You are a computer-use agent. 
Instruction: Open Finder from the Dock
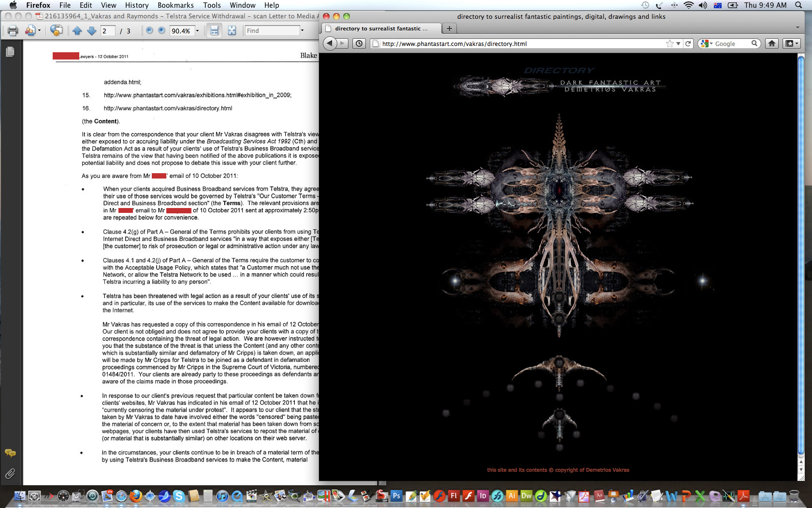[20, 496]
